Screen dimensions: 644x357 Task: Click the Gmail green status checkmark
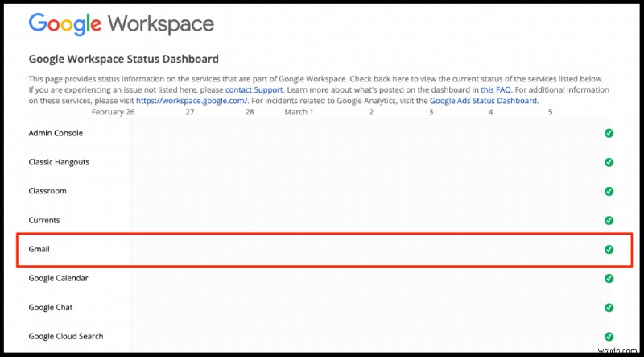coord(609,249)
